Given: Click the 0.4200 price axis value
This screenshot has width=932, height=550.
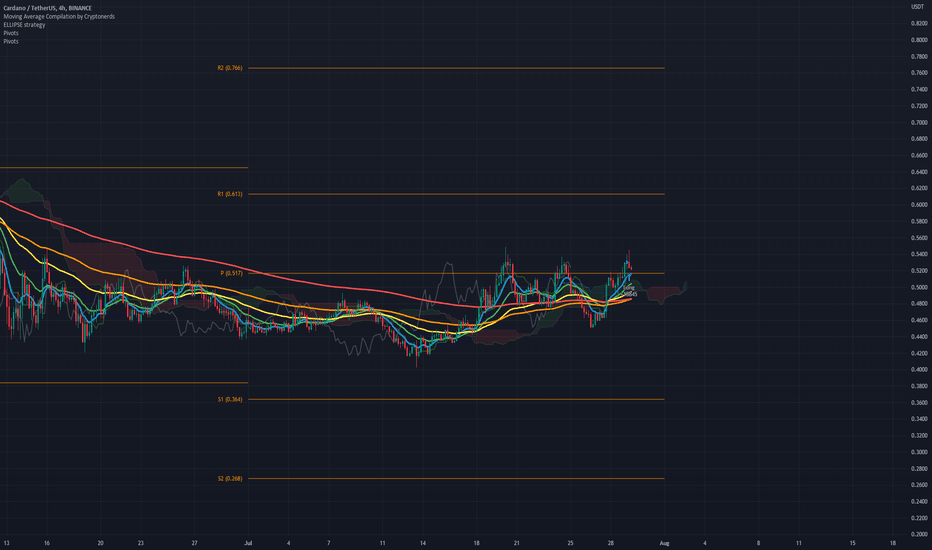Looking at the screenshot, I should (x=919, y=353).
